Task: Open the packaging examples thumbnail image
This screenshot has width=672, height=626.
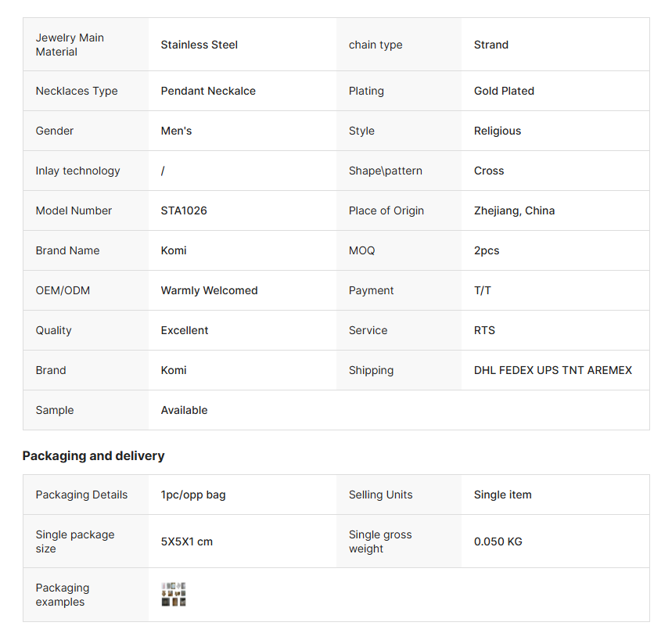Action: coord(174,594)
